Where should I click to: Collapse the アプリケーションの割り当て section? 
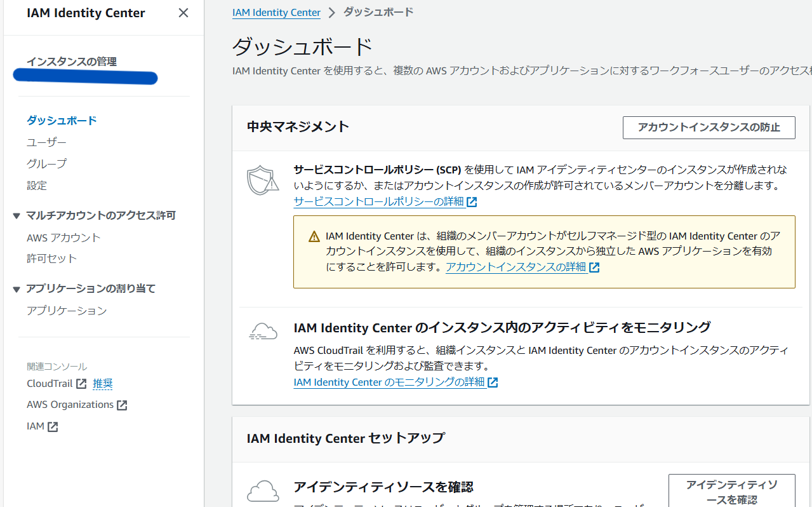pos(17,289)
